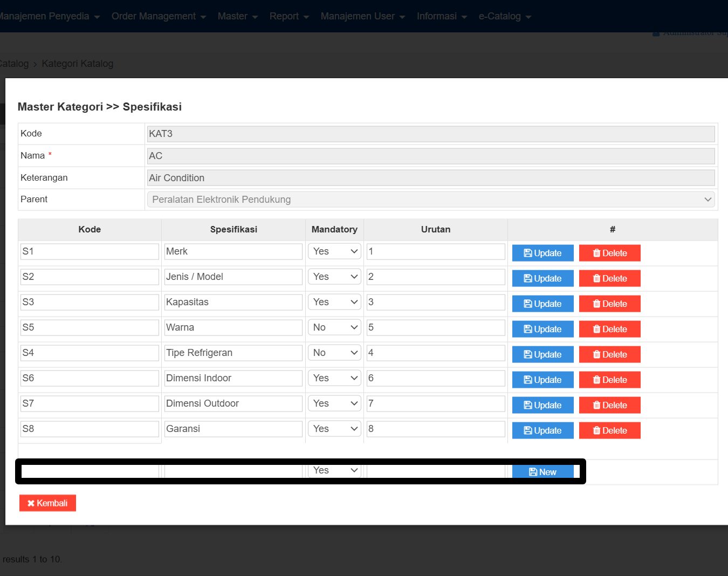This screenshot has height=576, width=728.
Task: Click trash icon for Tipe Refrigeran row
Action: tap(596, 354)
